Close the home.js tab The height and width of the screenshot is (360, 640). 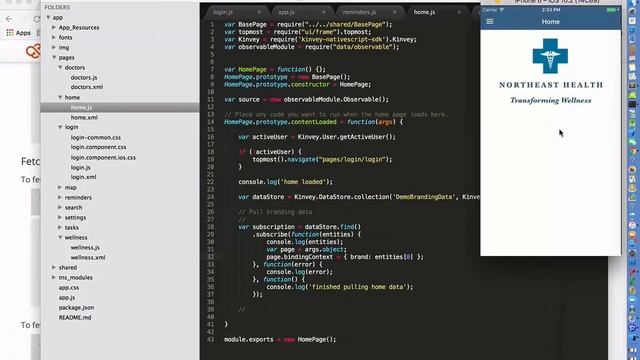[x=459, y=12]
